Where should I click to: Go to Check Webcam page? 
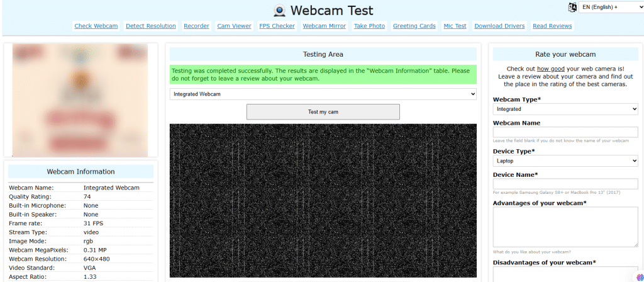coord(96,26)
